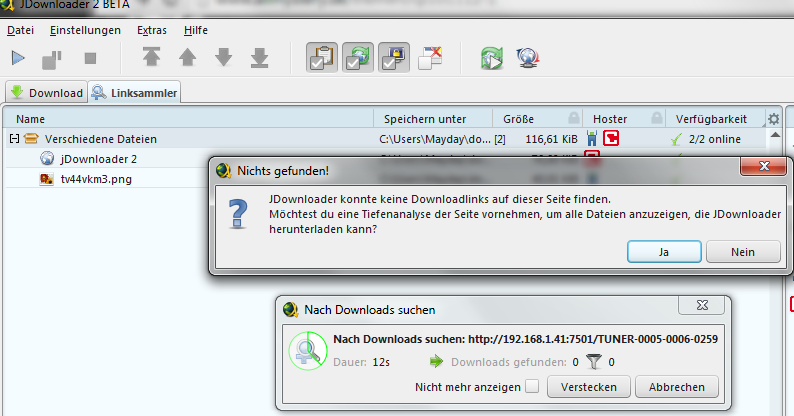Click the Dauer: 12s text

pos(361,362)
